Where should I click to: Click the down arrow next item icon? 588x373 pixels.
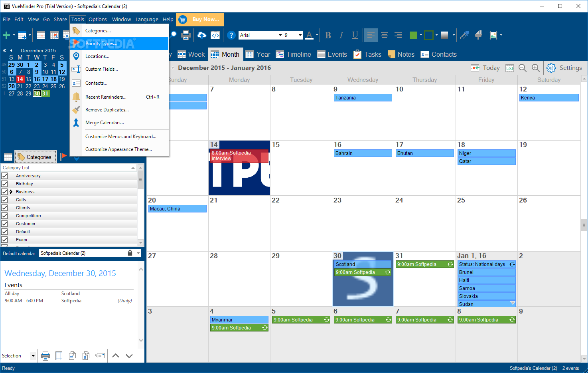[x=129, y=355]
